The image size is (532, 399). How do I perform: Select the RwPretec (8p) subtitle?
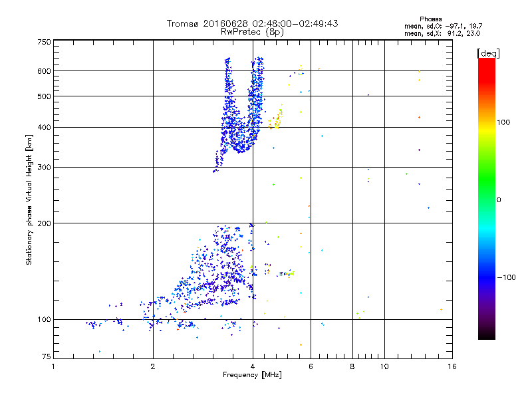(252, 32)
